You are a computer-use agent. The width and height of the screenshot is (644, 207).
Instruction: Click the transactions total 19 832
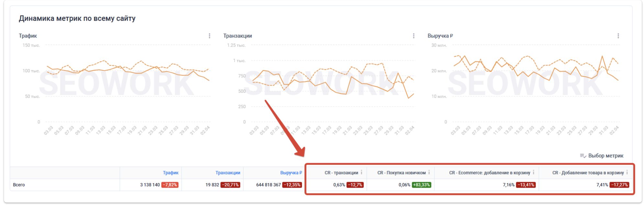pos(212,185)
